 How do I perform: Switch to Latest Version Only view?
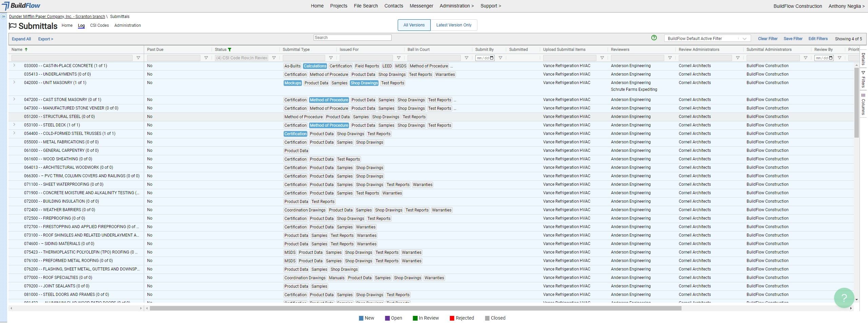(454, 25)
